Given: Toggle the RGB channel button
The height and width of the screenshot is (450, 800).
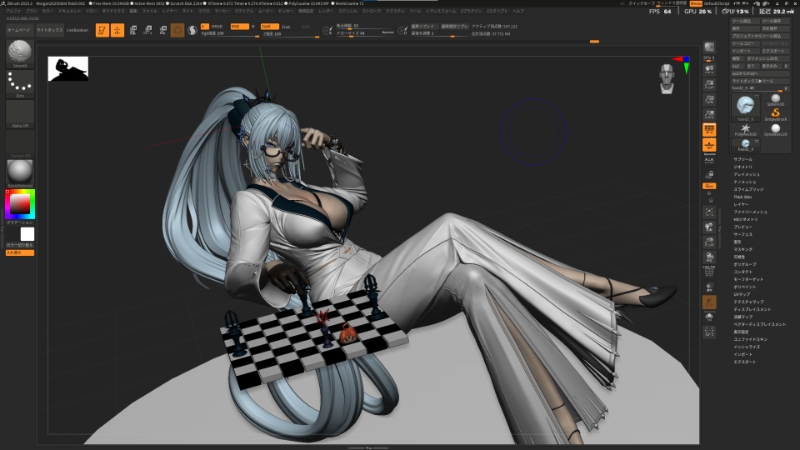Looking at the screenshot, I should coord(242,26).
